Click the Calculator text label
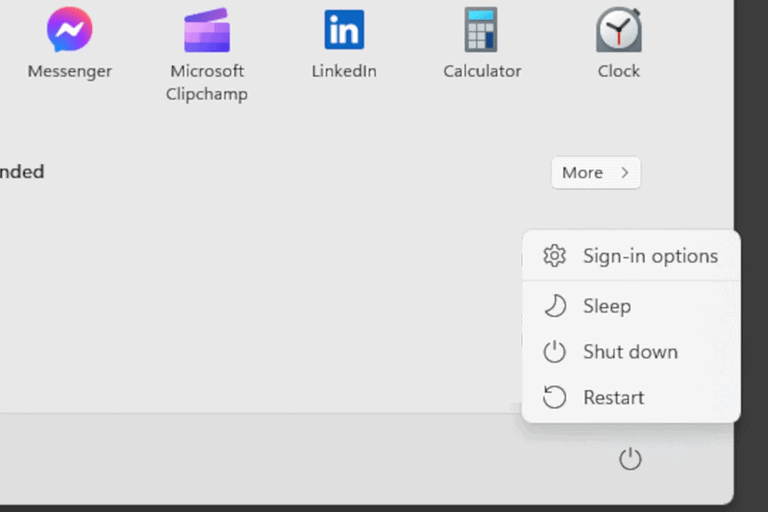Screen dimensions: 768x512 tap(482, 71)
